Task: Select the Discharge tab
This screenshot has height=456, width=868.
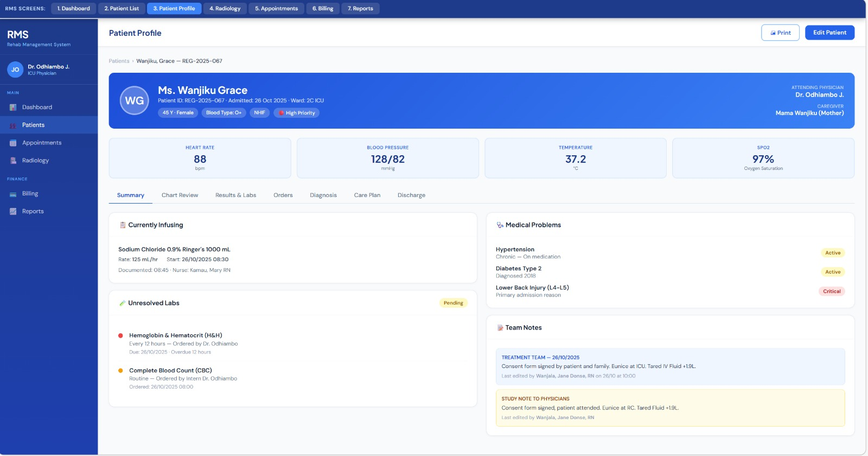Action: pos(411,195)
